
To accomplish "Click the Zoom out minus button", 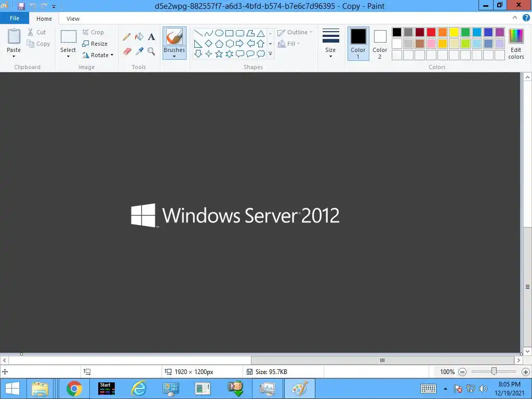I will click(462, 372).
